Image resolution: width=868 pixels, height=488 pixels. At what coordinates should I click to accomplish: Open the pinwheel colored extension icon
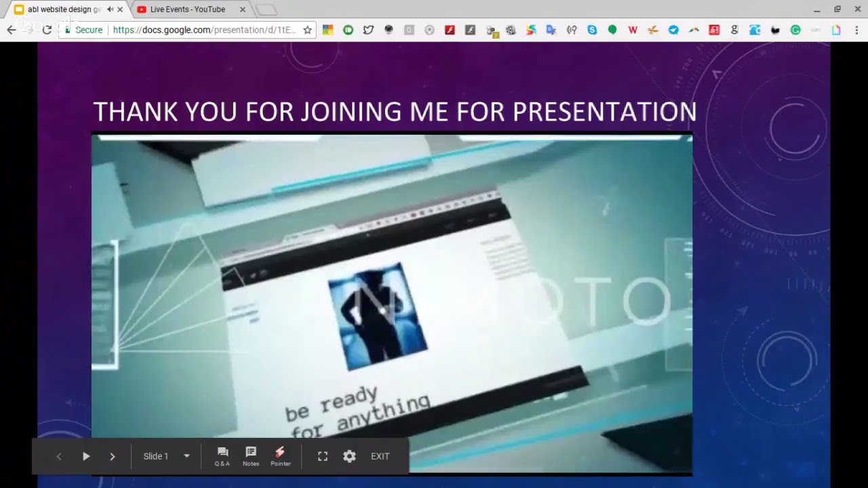click(x=531, y=30)
